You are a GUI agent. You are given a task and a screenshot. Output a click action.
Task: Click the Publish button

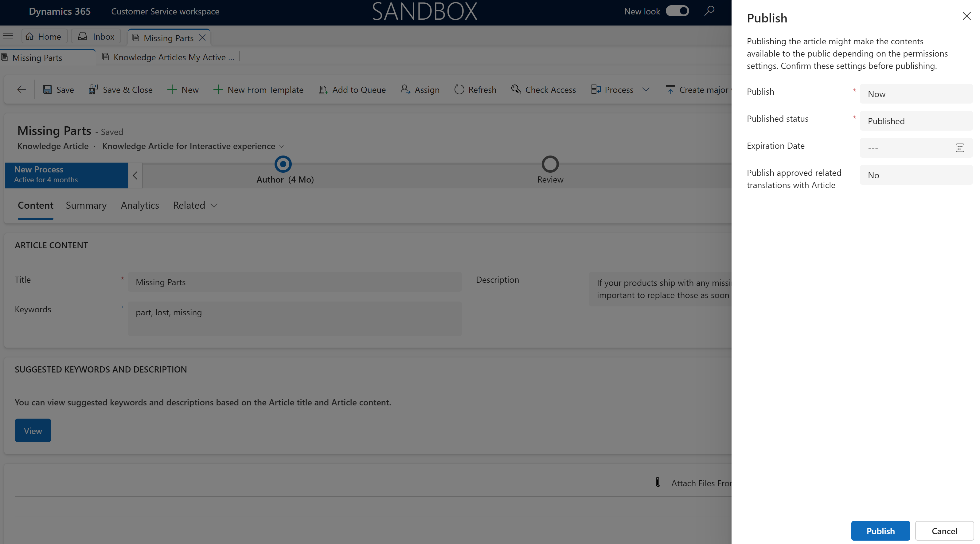click(880, 530)
